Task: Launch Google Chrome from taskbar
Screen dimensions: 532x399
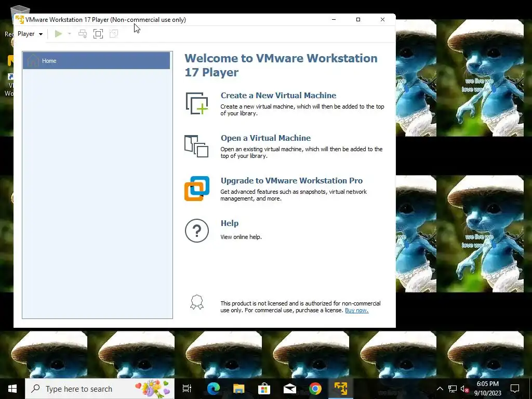Action: 315,389
